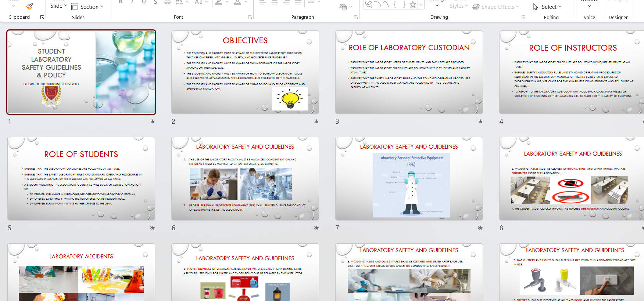Open the Format Shape dialog launcher in Drawing
644x301 pixels.
point(523,17)
